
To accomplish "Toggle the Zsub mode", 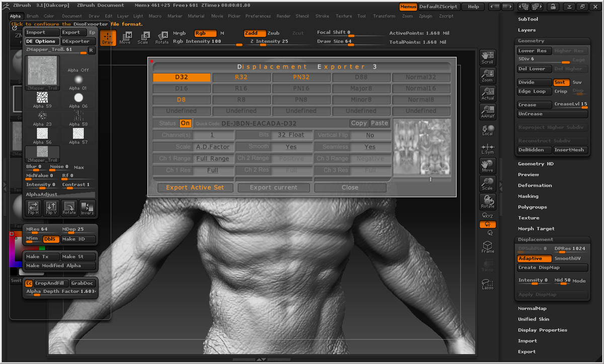I will [x=273, y=33].
